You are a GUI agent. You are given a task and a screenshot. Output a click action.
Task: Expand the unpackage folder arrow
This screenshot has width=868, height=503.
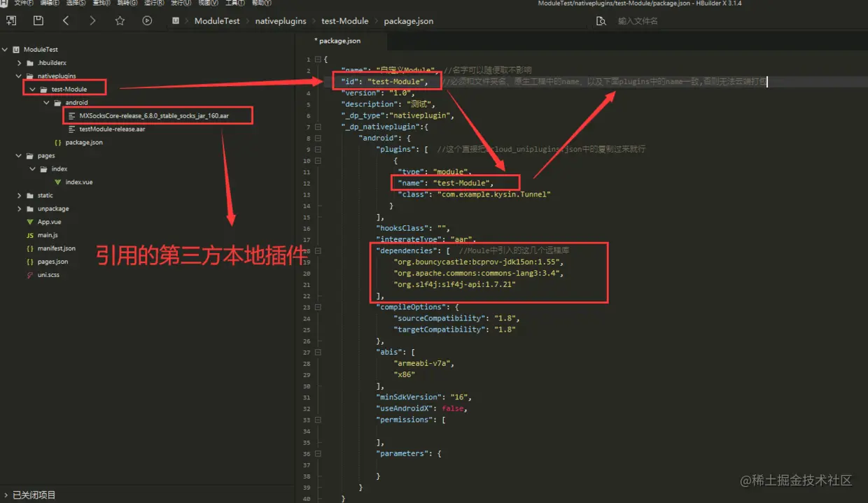click(19, 208)
